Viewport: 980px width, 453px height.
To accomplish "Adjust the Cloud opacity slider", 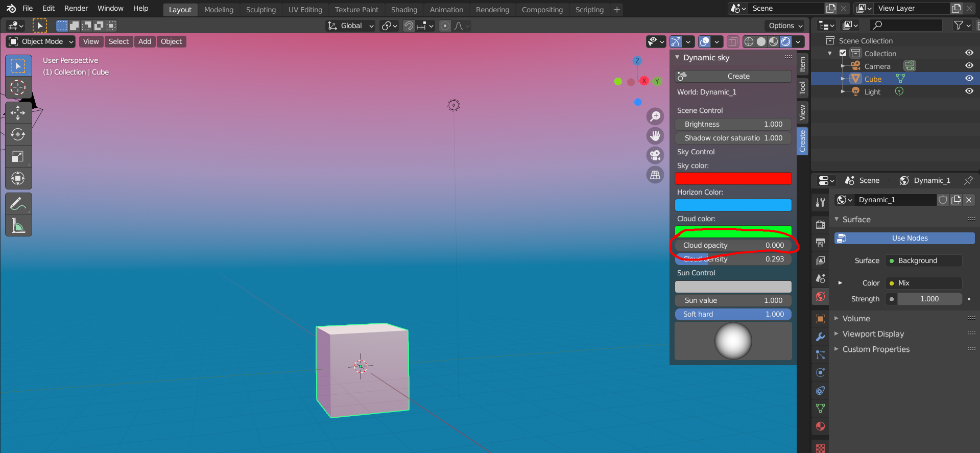I will point(733,245).
